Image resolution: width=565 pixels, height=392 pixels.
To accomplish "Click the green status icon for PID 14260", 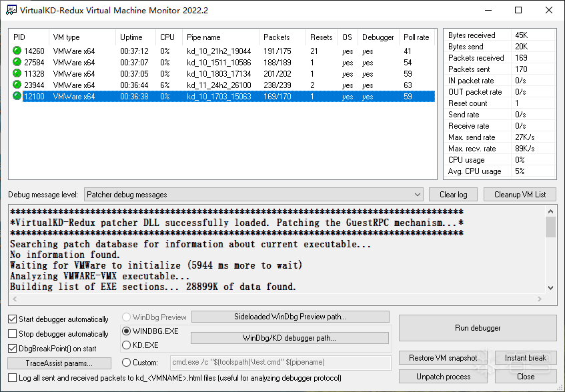I will pos(17,51).
